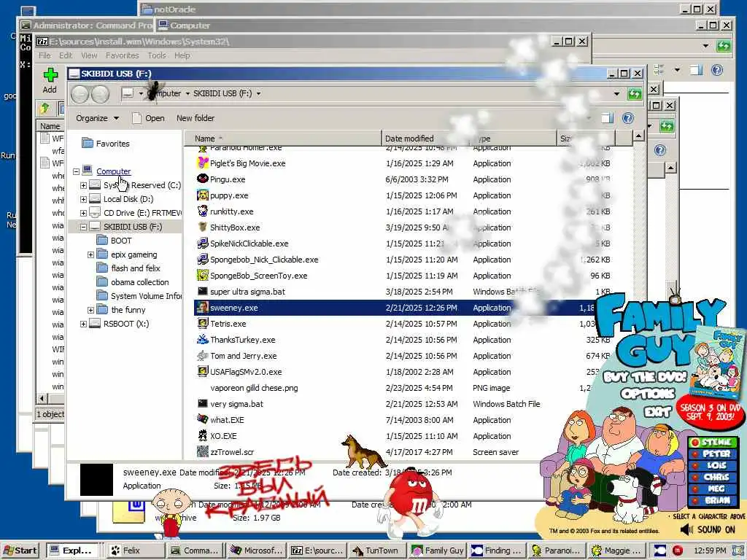Screen dimensions: 747x560
Task: Expand the epix gameing folder node
Action: [90, 254]
